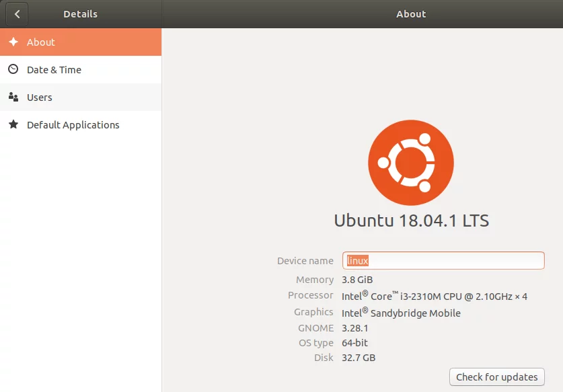Click the Memory value 3.8 GiB
This screenshot has width=563, height=392.
(x=357, y=280)
